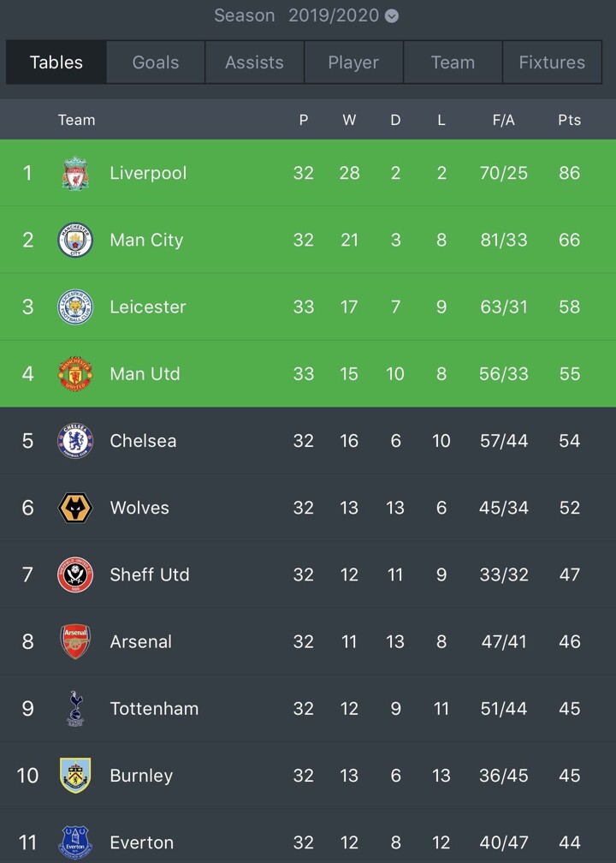This screenshot has width=616, height=863.
Task: Open the Player tab
Action: (x=353, y=62)
